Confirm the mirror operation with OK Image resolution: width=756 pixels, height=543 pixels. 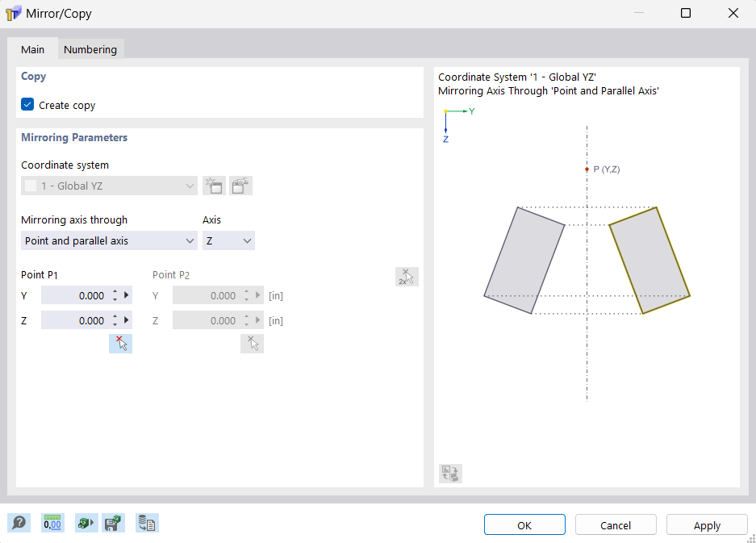point(524,524)
